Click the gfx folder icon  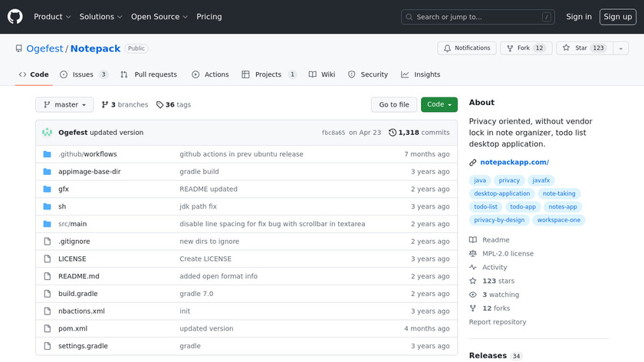pos(48,189)
